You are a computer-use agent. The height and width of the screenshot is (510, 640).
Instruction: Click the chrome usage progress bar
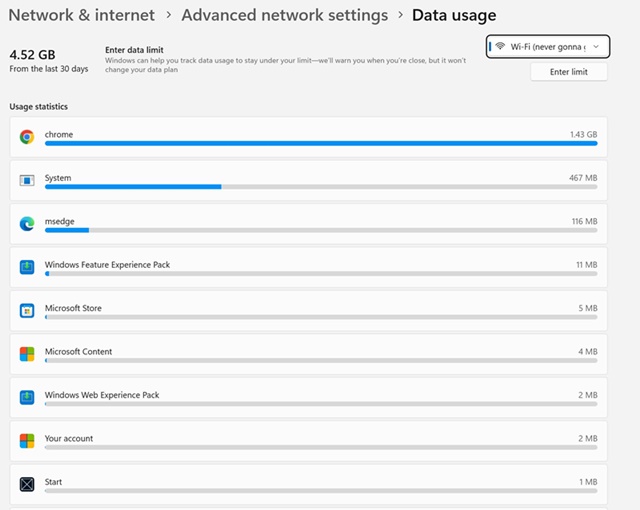tap(320, 143)
